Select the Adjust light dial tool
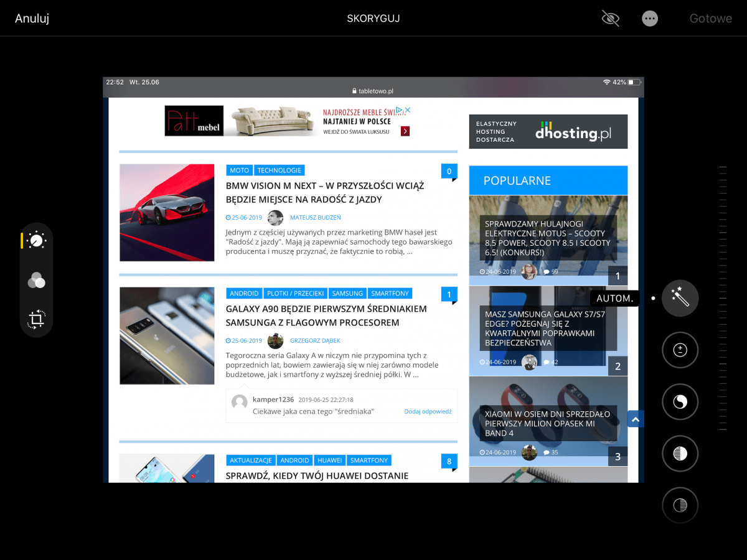The width and height of the screenshot is (747, 560). 37,240
